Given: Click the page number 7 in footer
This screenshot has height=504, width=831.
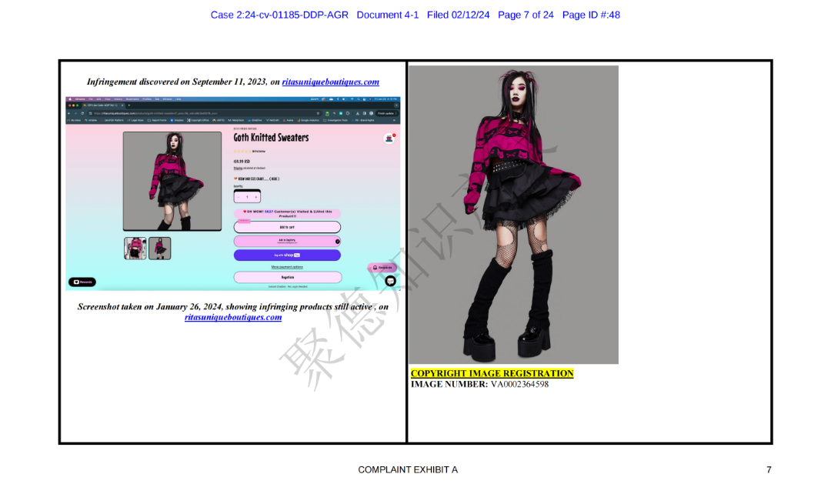Looking at the screenshot, I should click(769, 469).
